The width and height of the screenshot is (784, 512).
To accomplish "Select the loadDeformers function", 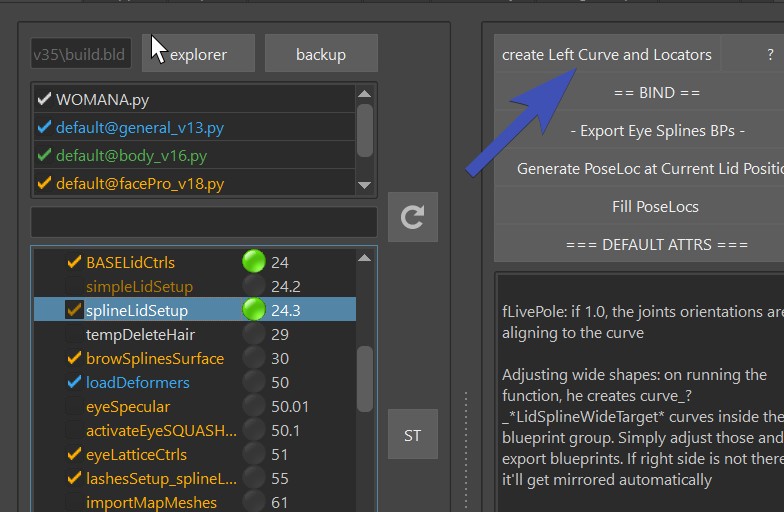I will (x=138, y=382).
